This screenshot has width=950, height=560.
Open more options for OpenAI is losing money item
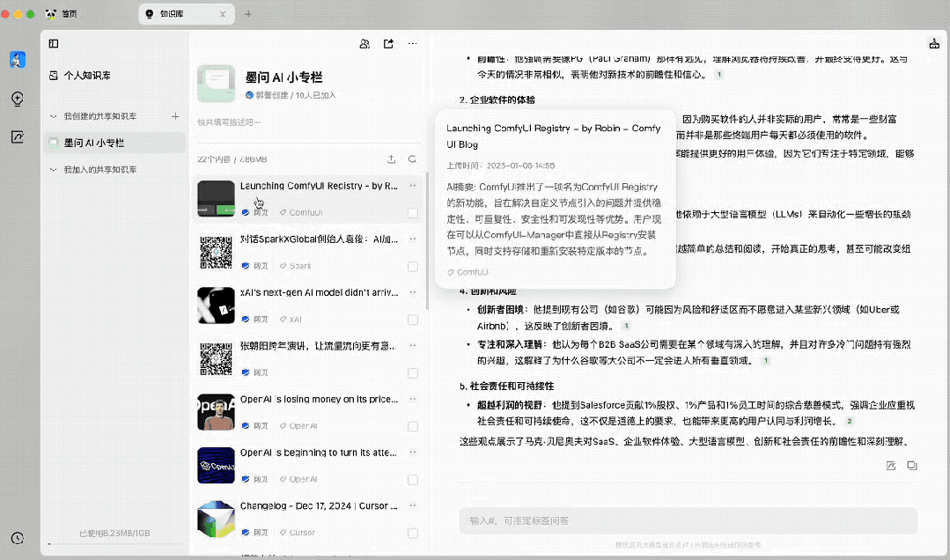(x=413, y=399)
